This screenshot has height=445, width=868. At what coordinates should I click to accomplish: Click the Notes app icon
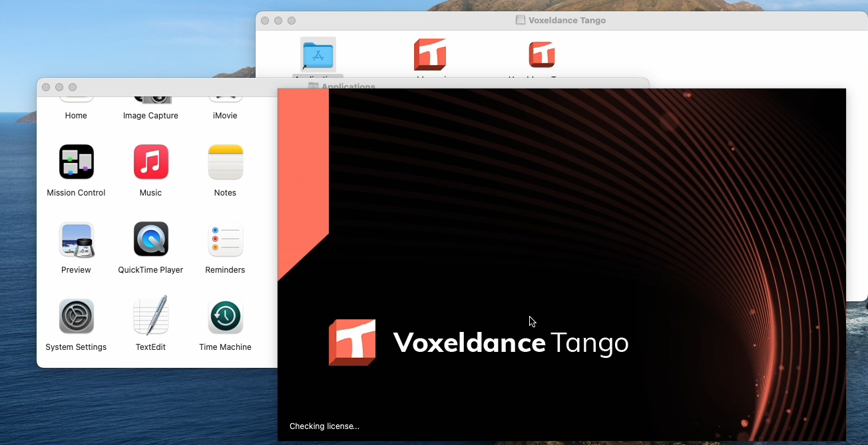pyautogui.click(x=225, y=162)
